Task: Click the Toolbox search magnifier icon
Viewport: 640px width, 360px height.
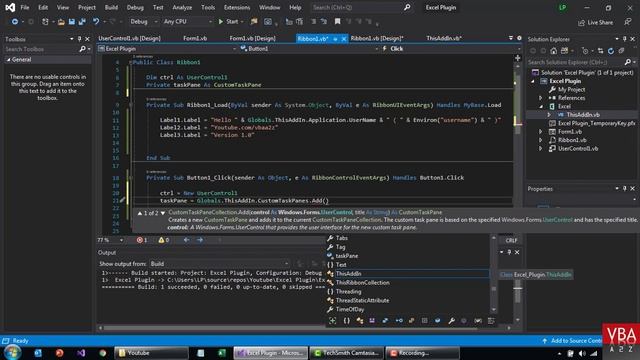Action: 82,49
